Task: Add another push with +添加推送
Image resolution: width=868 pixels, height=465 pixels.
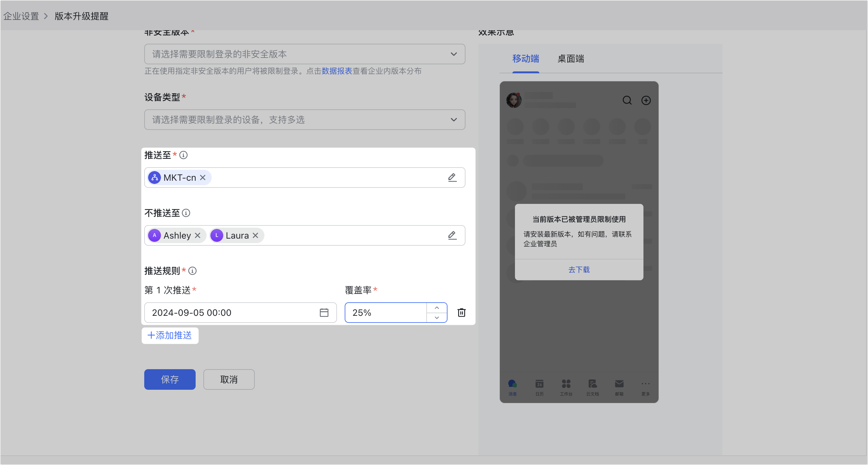Action: pos(170,335)
